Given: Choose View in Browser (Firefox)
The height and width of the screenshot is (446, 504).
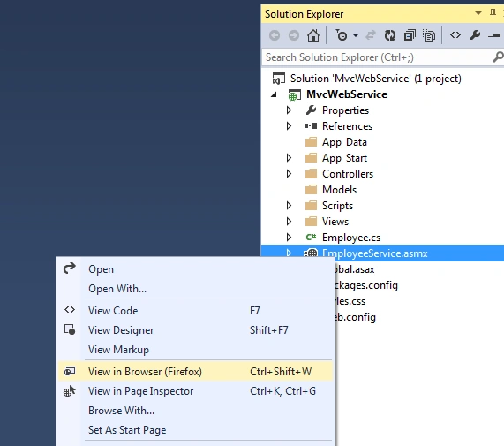Looking at the screenshot, I should (x=195, y=372).
